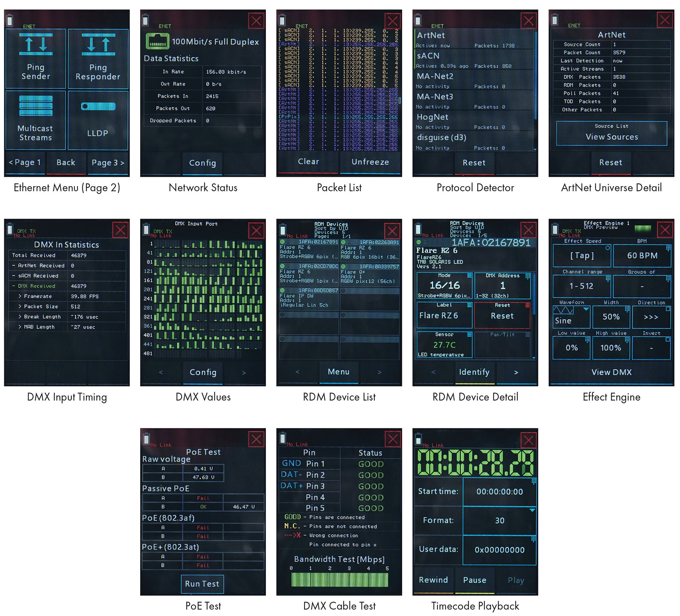Tap Back in Ethernet Menu

(x=66, y=163)
